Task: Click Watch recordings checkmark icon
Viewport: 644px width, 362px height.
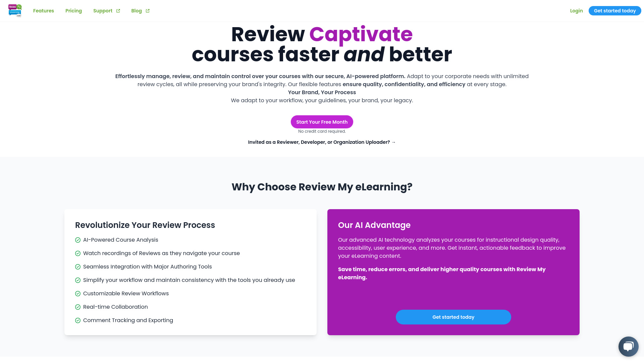Action: point(78,253)
